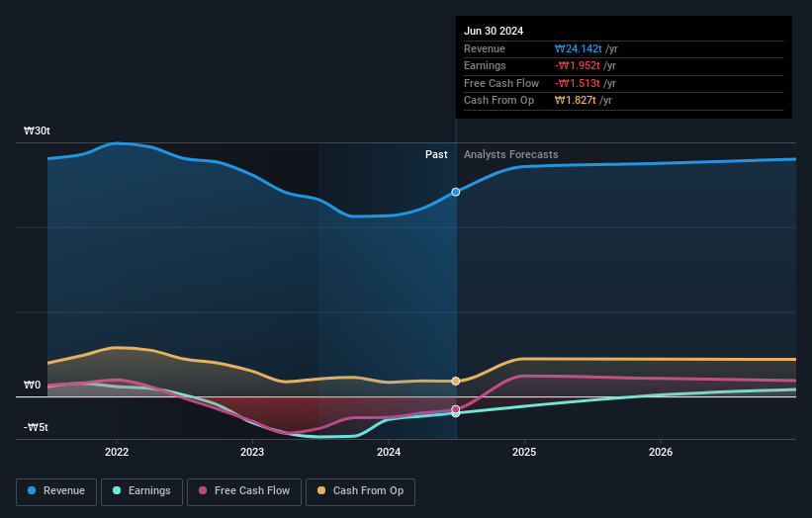This screenshot has height=518, width=812.
Task: Click the 2026 x-axis label
Action: (661, 452)
